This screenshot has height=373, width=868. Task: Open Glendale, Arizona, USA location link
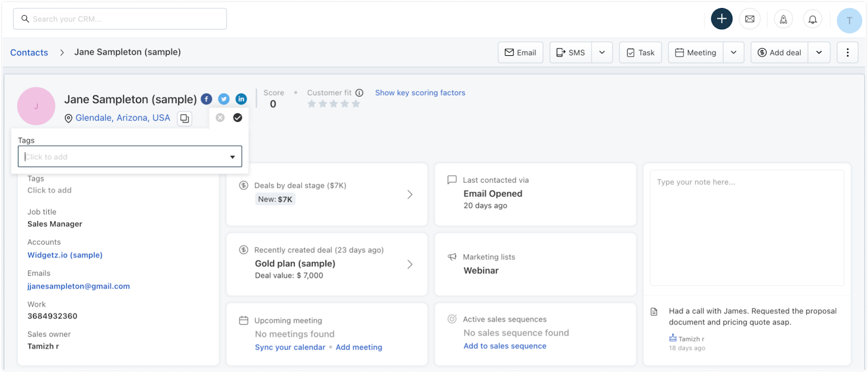(123, 118)
